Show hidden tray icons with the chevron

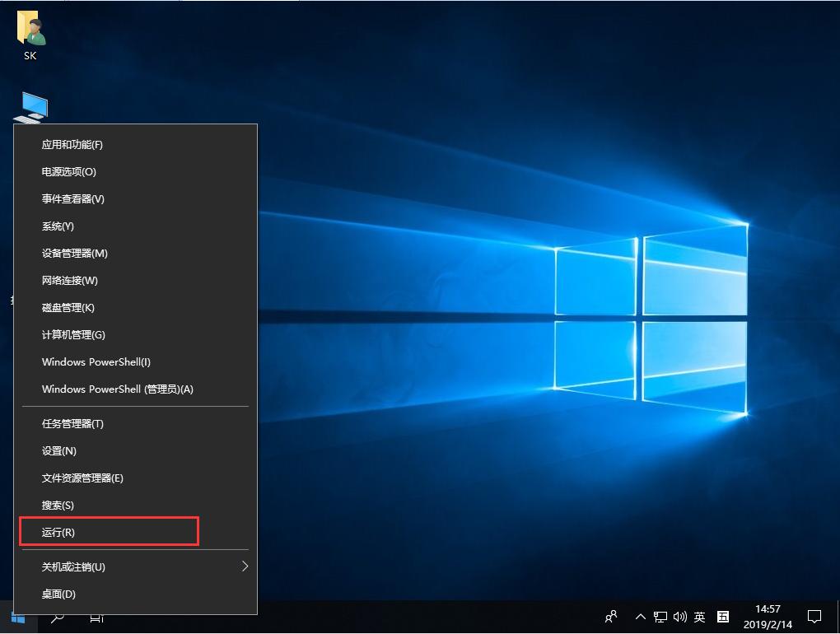pos(640,617)
